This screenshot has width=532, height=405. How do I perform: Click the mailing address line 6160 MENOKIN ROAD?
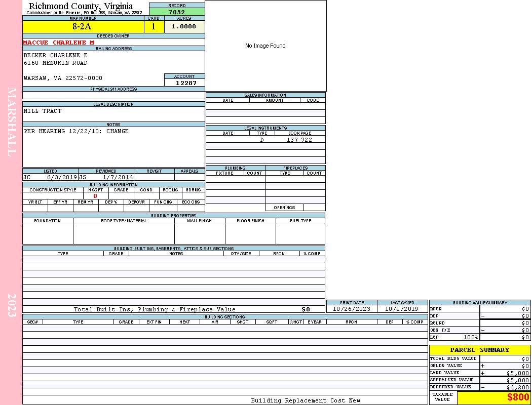point(56,63)
